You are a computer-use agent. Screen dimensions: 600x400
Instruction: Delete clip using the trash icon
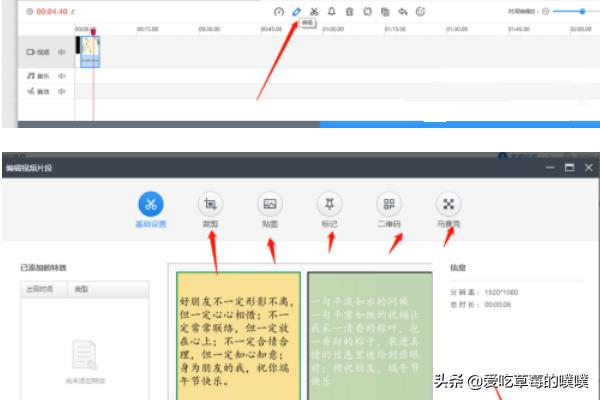point(349,12)
